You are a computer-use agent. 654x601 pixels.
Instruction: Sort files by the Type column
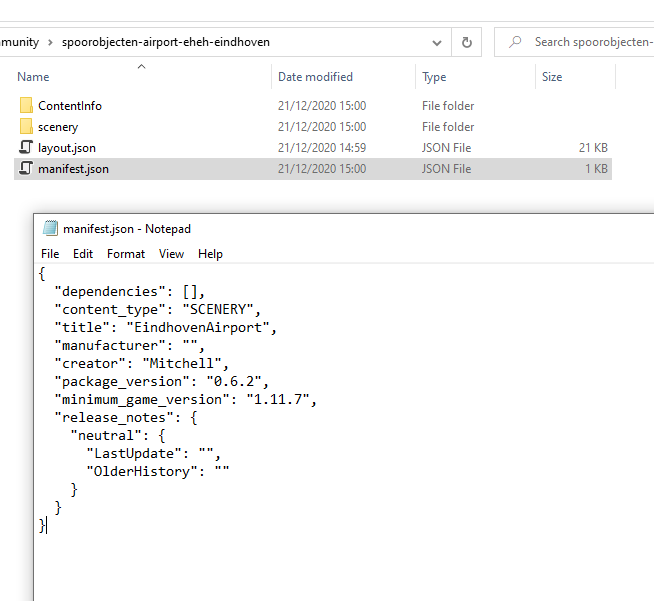tap(434, 77)
